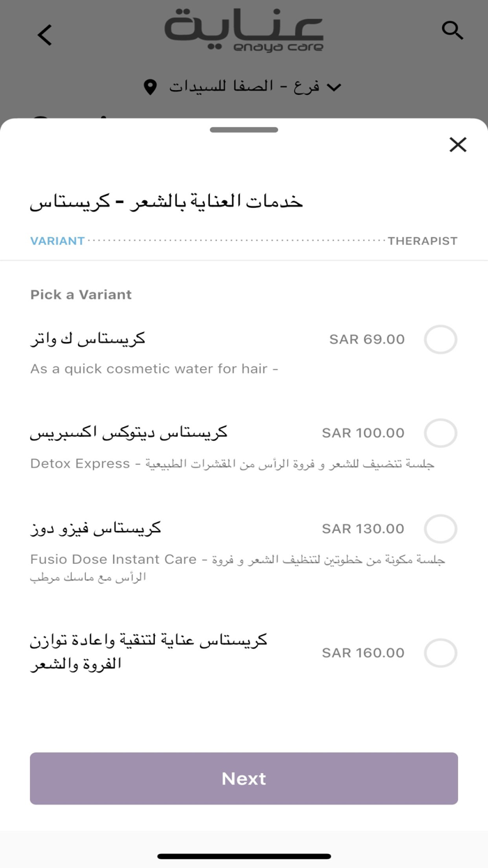Tap the enaya care logo
488x868 pixels.
(x=243, y=31)
